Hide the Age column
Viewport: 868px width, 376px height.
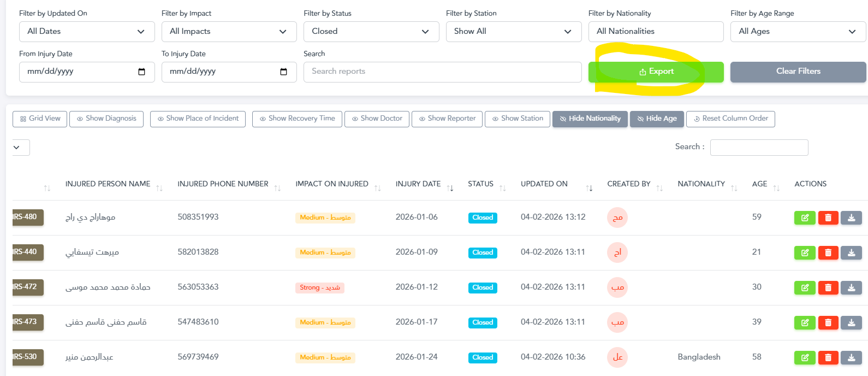657,119
